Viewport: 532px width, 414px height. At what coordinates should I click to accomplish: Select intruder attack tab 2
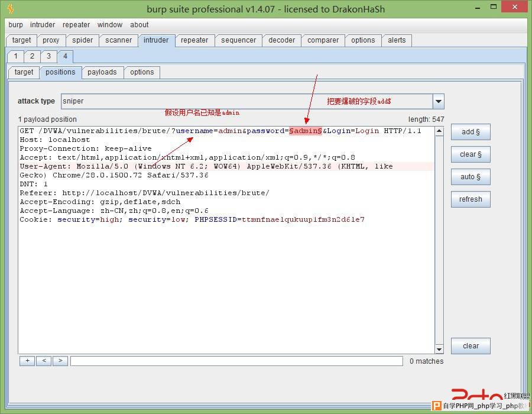point(33,56)
